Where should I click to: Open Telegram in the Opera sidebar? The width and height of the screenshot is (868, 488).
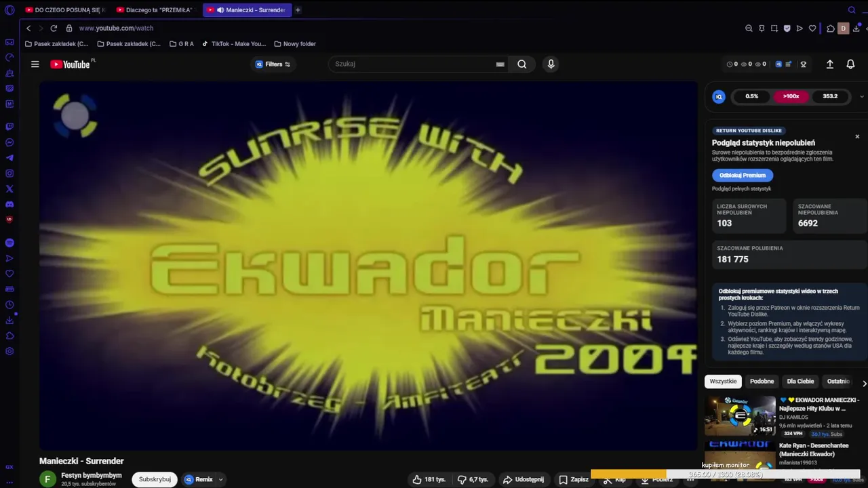point(9,158)
